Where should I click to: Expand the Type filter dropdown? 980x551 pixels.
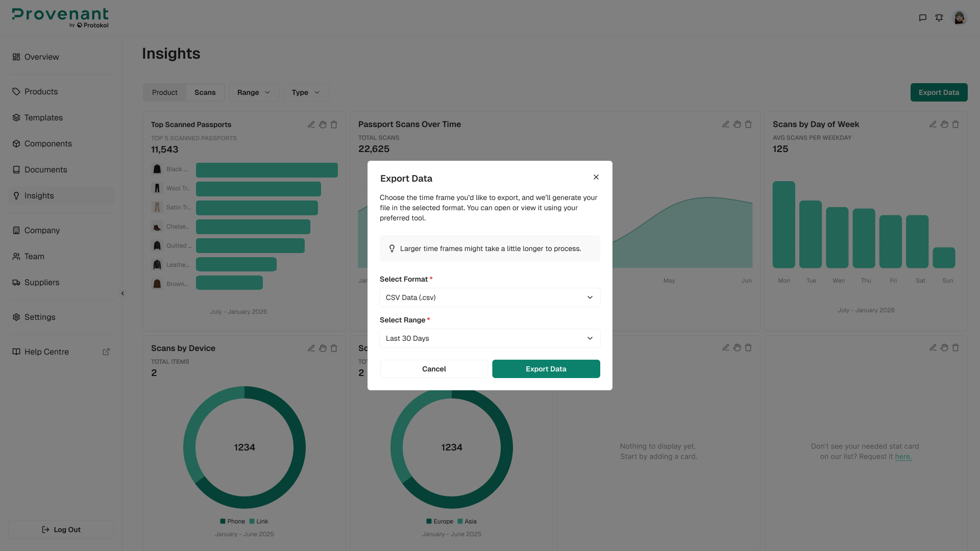click(x=306, y=92)
